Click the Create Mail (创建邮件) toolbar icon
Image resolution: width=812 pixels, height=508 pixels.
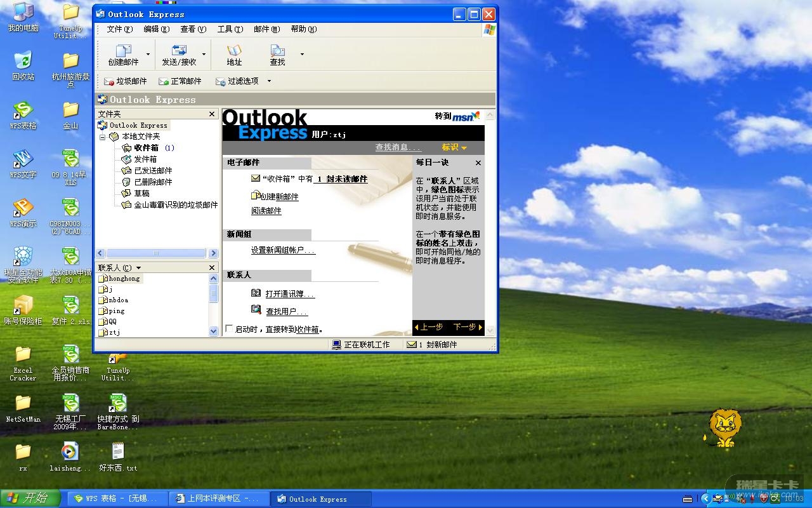[123, 51]
